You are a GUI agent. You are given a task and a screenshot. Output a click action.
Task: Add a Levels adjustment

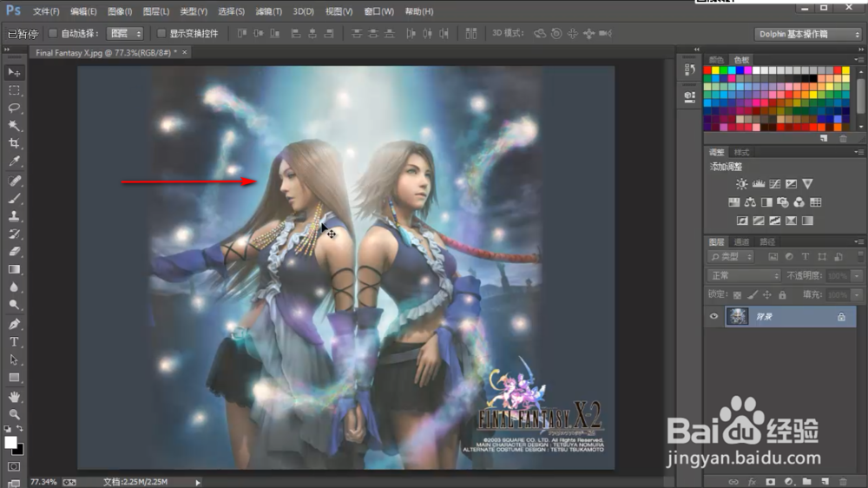(x=759, y=184)
